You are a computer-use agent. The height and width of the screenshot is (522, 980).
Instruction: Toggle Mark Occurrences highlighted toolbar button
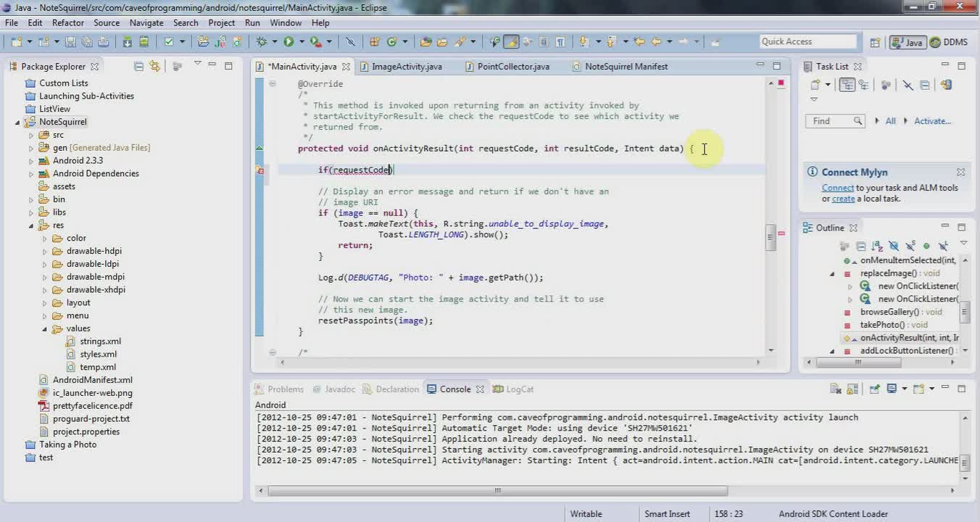pos(511,42)
